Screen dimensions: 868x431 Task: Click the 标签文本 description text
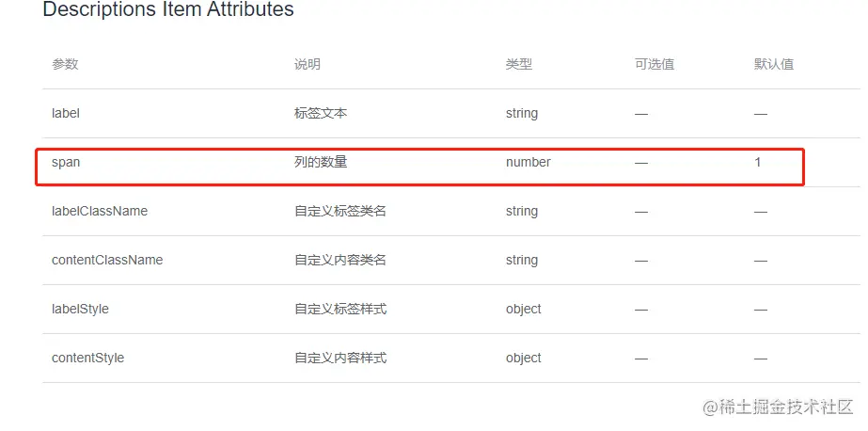point(321,113)
